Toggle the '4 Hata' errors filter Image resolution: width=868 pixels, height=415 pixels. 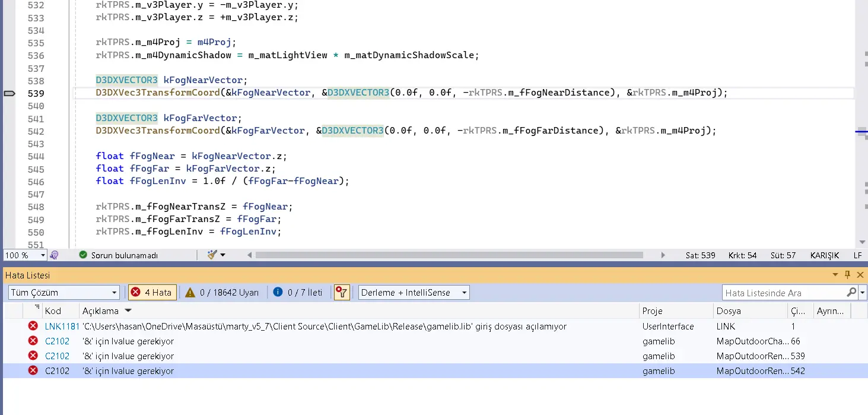pos(152,292)
